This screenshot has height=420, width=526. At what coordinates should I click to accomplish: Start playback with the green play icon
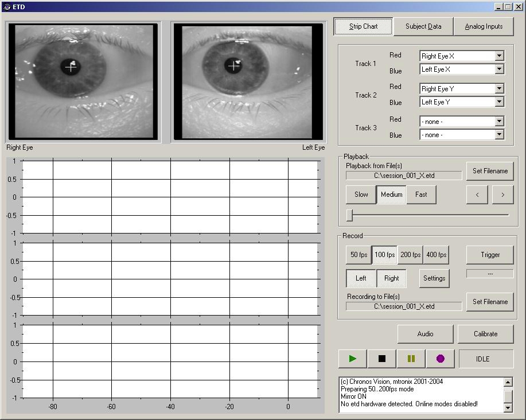[x=352, y=358]
